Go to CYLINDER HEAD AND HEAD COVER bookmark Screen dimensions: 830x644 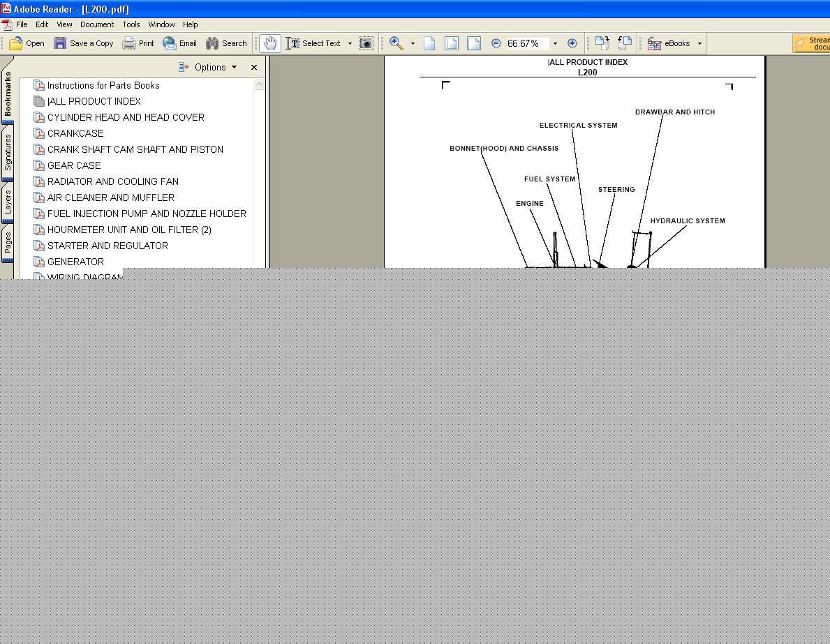tap(126, 117)
